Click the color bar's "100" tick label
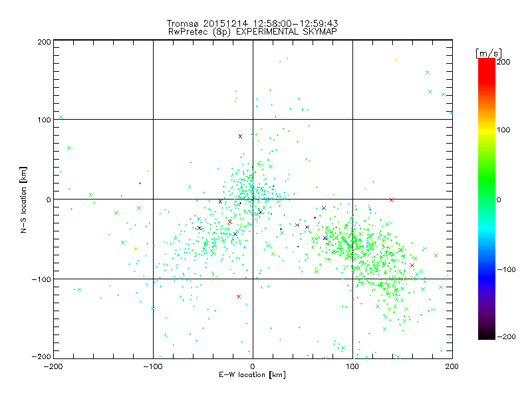Image resolution: width=532 pixels, height=399 pixels. pyautogui.click(x=503, y=130)
